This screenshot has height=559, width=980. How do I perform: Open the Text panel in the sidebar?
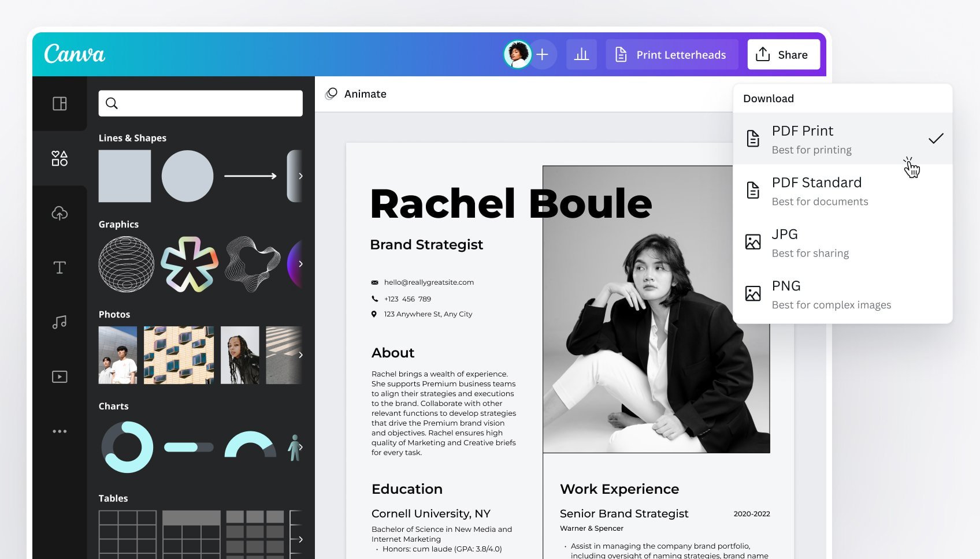click(60, 267)
